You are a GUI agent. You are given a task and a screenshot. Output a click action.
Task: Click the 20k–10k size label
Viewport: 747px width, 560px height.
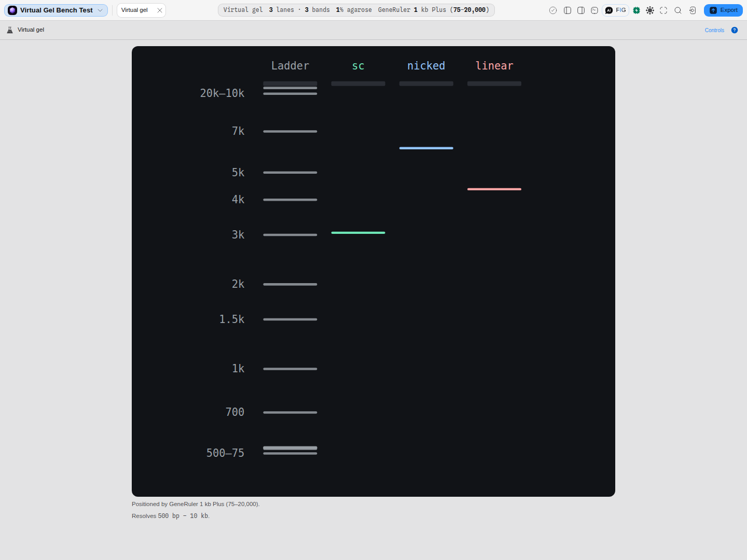tap(222, 93)
